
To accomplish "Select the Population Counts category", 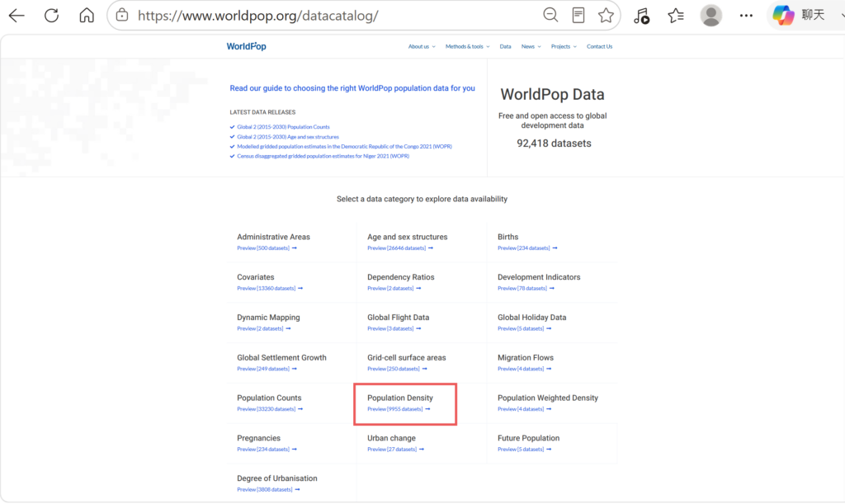I will pos(269,398).
